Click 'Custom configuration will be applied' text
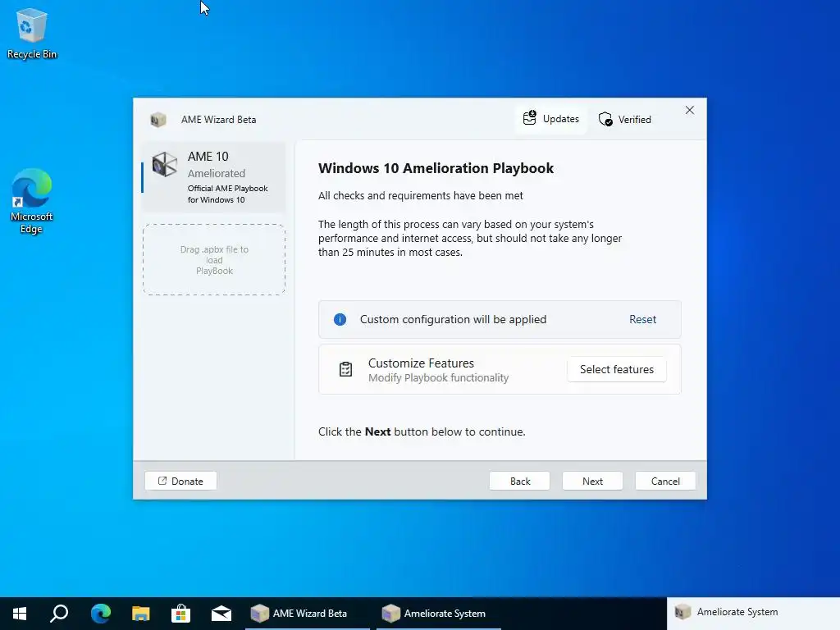The height and width of the screenshot is (630, 840). pos(453,319)
